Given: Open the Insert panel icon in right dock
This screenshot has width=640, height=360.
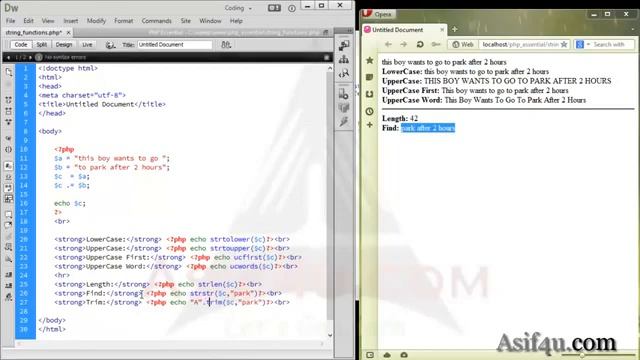Looking at the screenshot, I should pos(344,46).
